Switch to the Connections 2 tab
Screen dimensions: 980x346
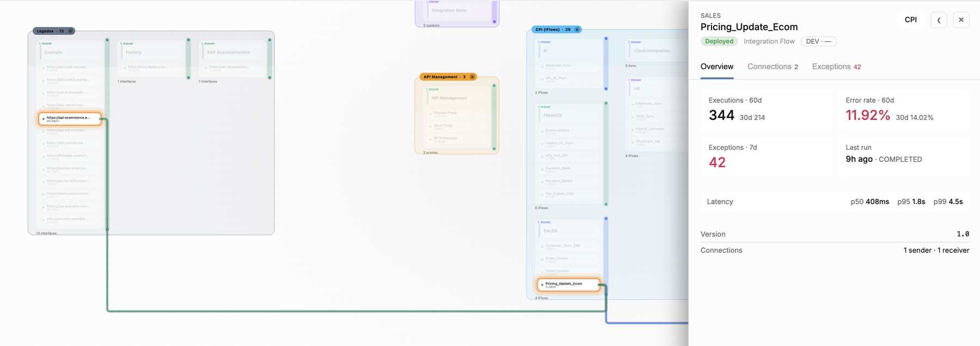(773, 66)
